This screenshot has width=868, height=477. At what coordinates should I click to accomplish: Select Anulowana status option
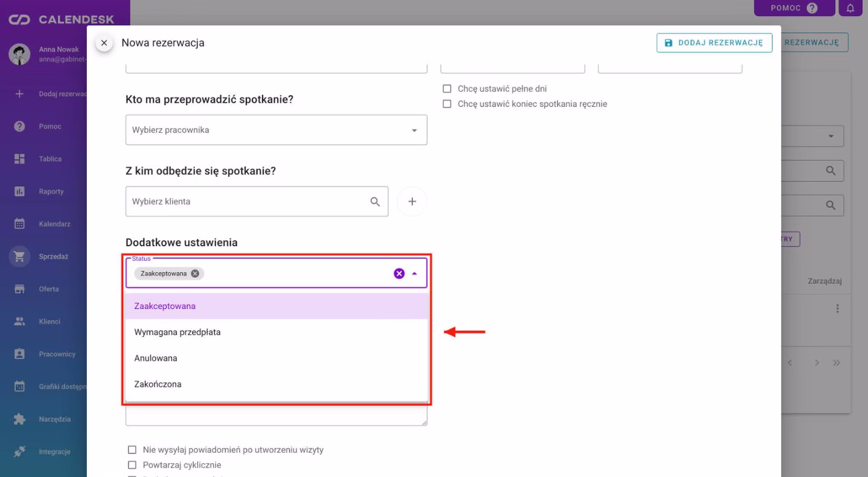pos(277,358)
